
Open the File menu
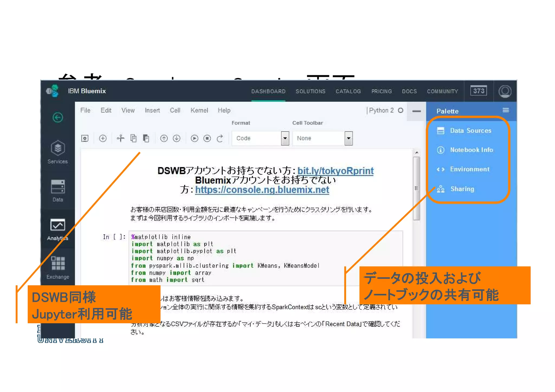tap(85, 110)
